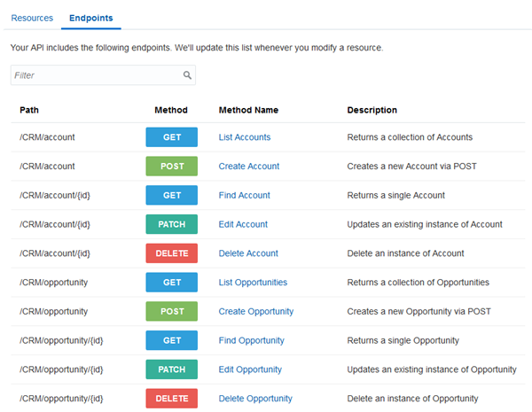
Task: Open the Find Account method link
Action: (x=245, y=195)
